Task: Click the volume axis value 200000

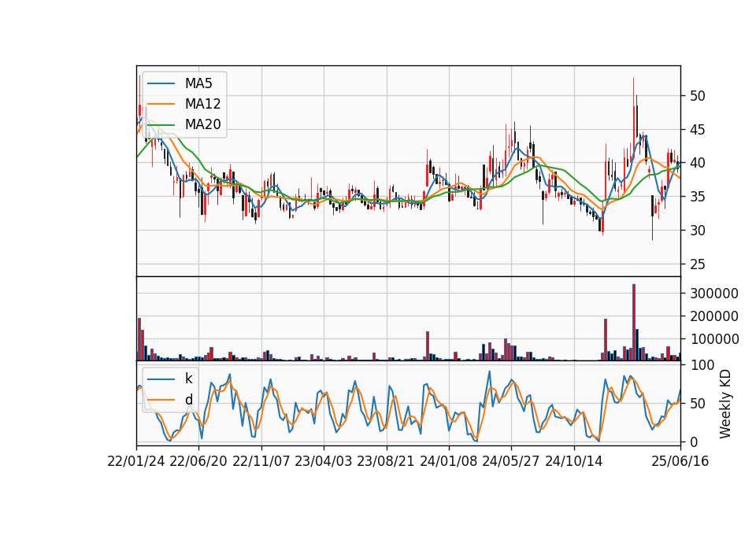Action: click(714, 316)
